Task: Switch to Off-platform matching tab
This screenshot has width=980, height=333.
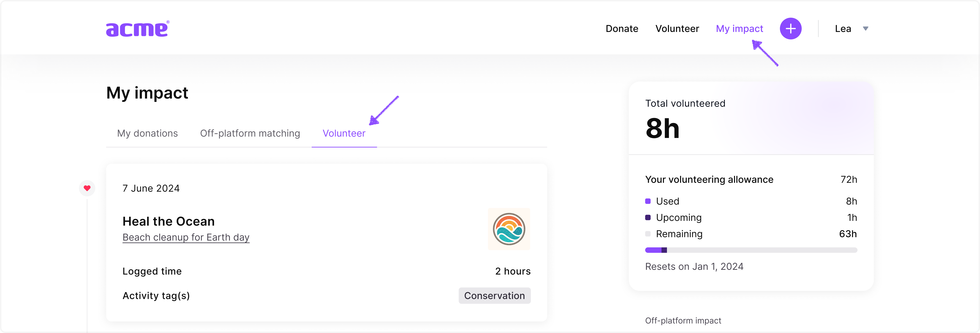Action: (250, 133)
